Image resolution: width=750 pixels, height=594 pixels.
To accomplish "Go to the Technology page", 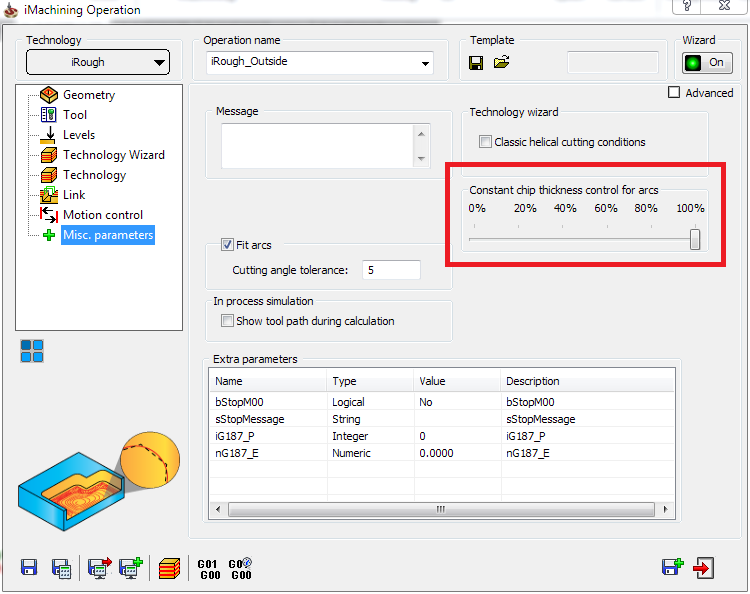I will coord(94,175).
